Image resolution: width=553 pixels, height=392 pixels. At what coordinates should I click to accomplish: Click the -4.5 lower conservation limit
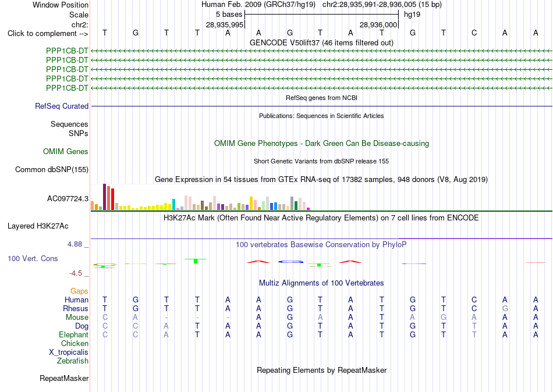click(76, 273)
